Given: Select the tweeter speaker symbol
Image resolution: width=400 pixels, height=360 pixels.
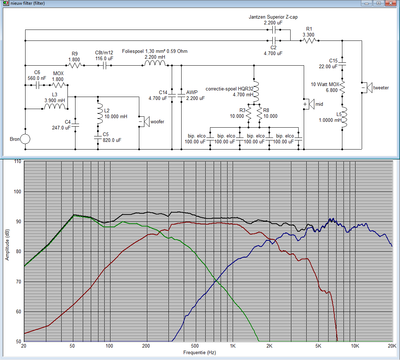Looking at the screenshot, I should pyautogui.click(x=367, y=88).
